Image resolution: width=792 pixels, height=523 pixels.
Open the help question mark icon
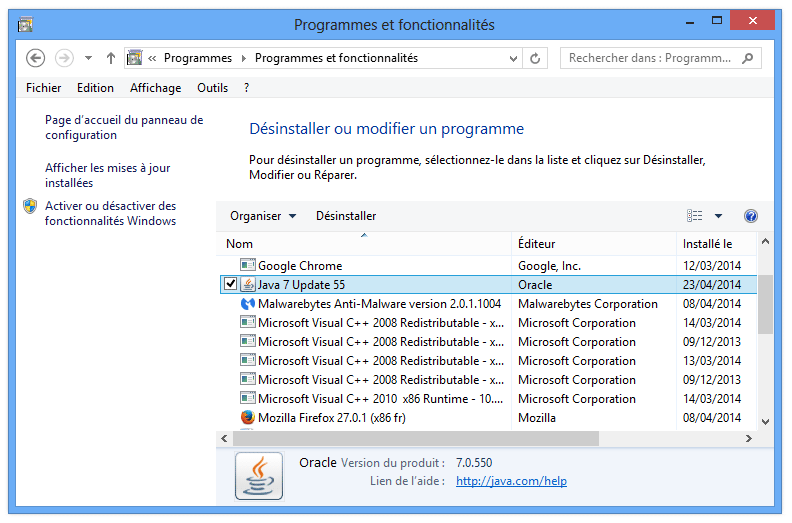pyautogui.click(x=751, y=216)
